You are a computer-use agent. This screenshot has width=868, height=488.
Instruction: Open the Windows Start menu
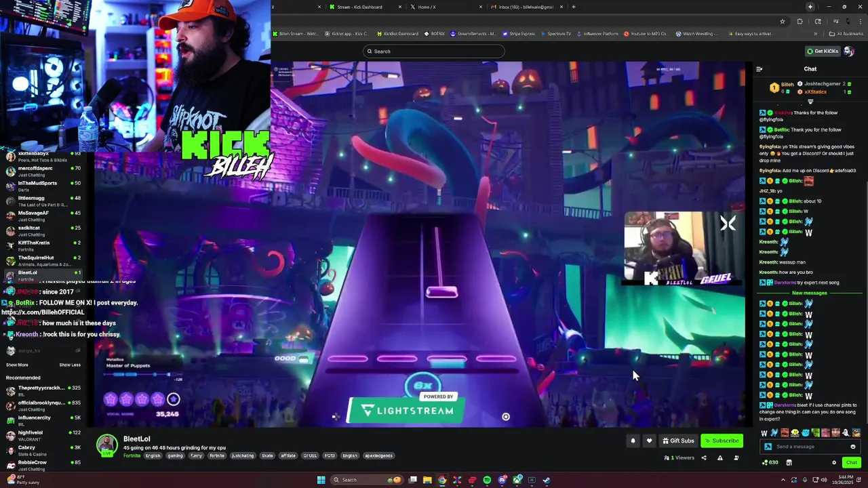point(321,480)
